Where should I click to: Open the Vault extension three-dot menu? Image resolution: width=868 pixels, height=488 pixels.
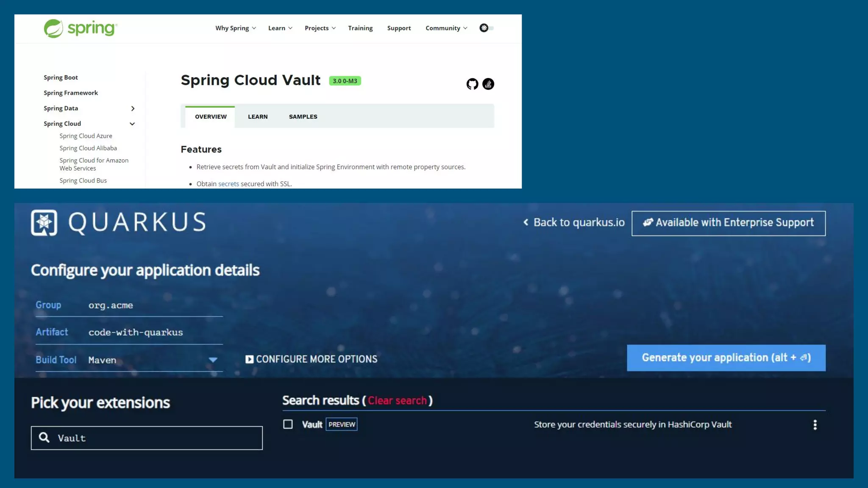(815, 425)
